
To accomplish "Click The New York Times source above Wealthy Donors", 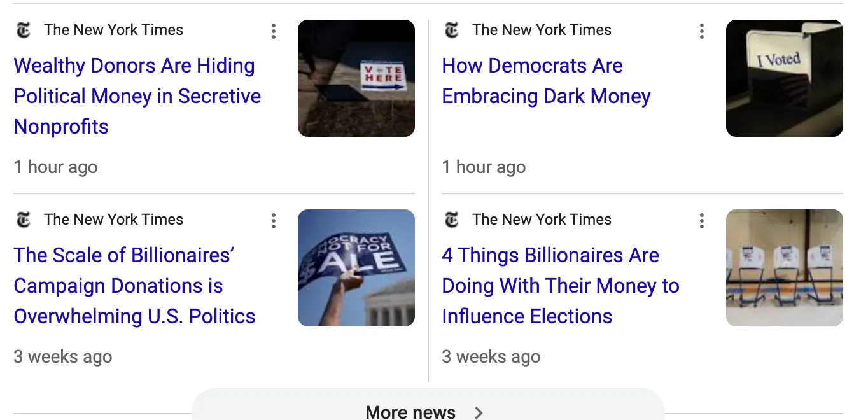I will (x=113, y=30).
